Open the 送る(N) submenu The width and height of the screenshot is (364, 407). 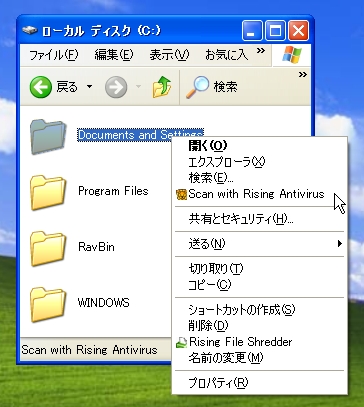click(259, 244)
